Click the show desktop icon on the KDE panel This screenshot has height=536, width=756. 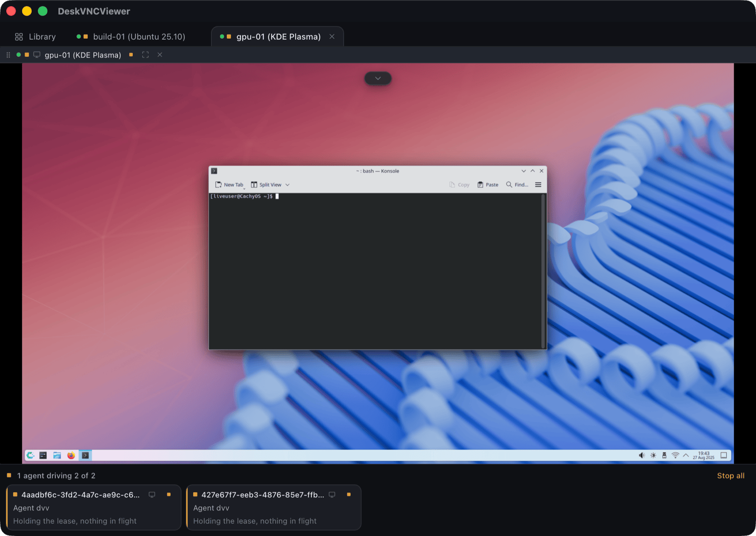(x=723, y=455)
